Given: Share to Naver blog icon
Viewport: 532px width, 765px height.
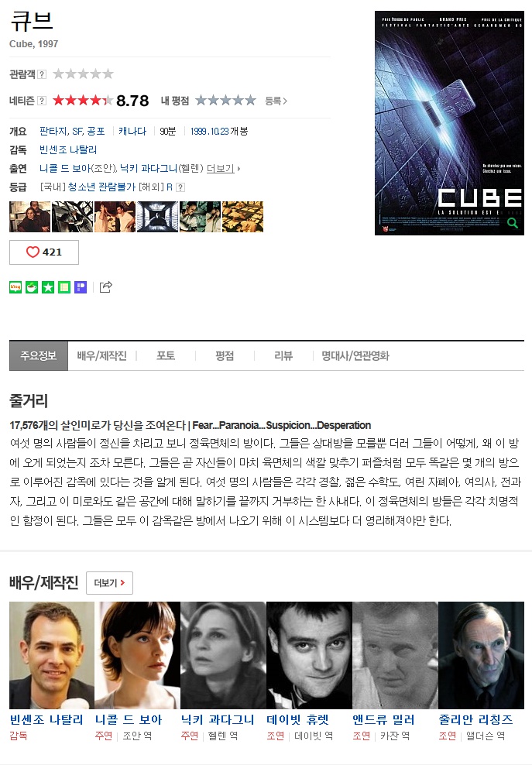Looking at the screenshot, I should tap(15, 287).
